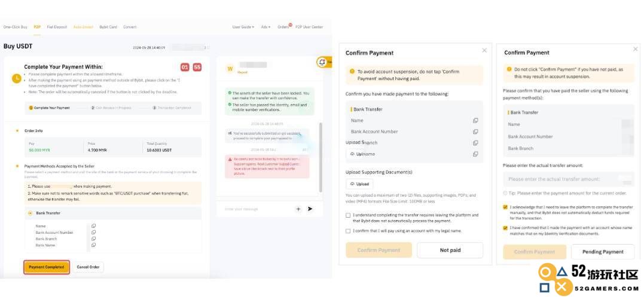Select '10.6383 USDT' total quantity
This screenshot has height=299, width=644.
point(160,150)
